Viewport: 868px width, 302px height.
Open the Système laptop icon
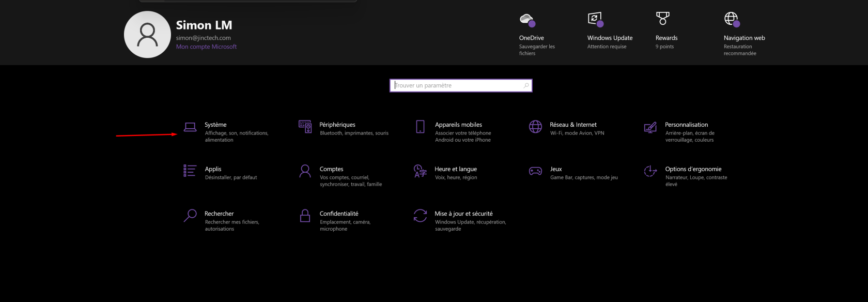point(190,127)
